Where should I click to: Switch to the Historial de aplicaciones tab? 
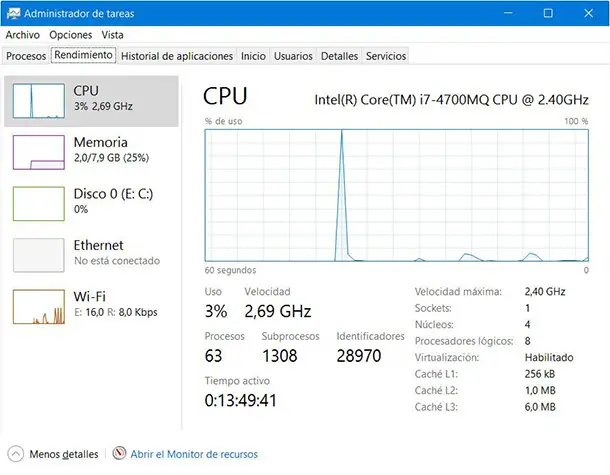point(177,56)
